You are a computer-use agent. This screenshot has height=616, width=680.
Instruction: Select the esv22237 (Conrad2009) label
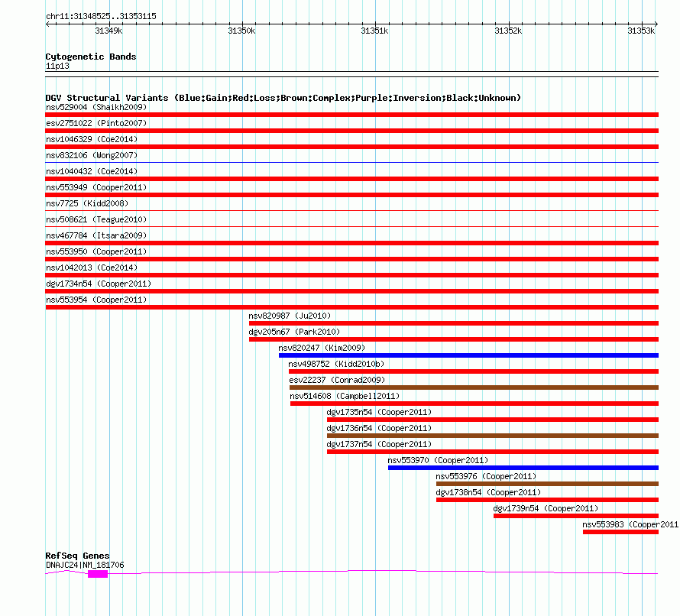point(337,380)
